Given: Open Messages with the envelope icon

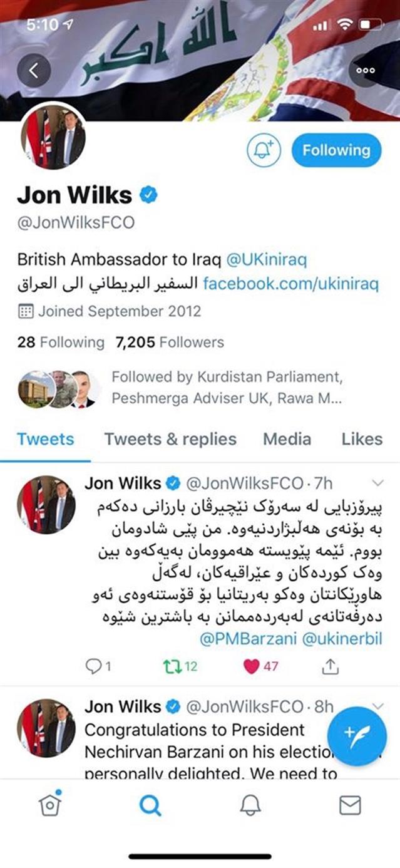Looking at the screenshot, I should pyautogui.click(x=350, y=805).
